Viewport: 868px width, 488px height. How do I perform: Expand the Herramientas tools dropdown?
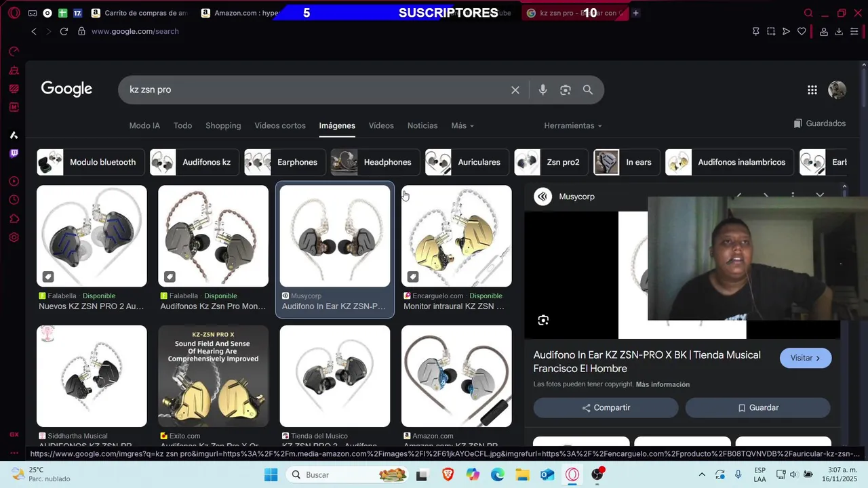(x=573, y=125)
